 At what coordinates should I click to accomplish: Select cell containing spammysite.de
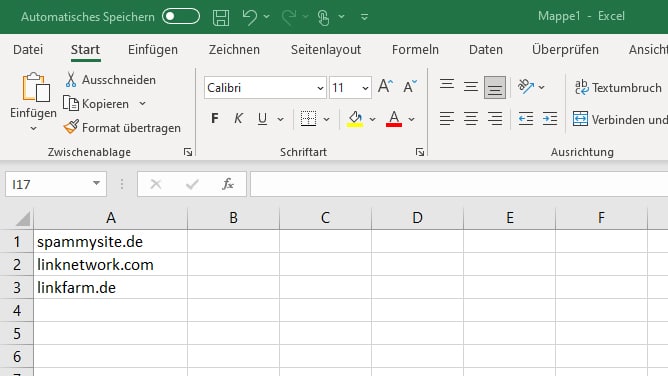(x=111, y=241)
